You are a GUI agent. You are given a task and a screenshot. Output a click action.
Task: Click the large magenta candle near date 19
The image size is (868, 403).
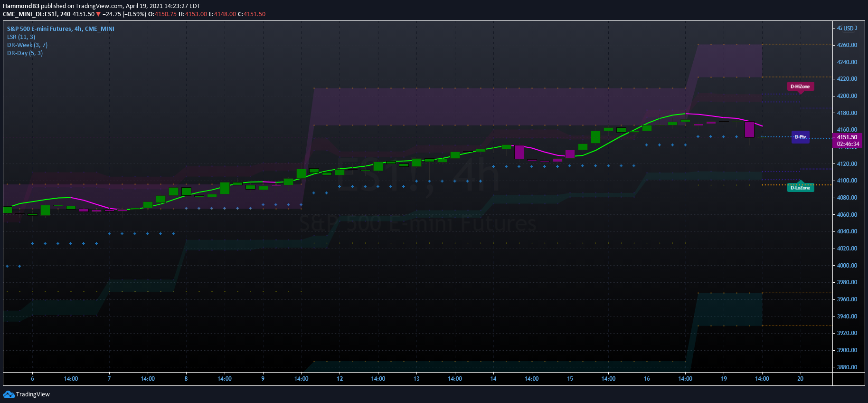[x=750, y=129]
